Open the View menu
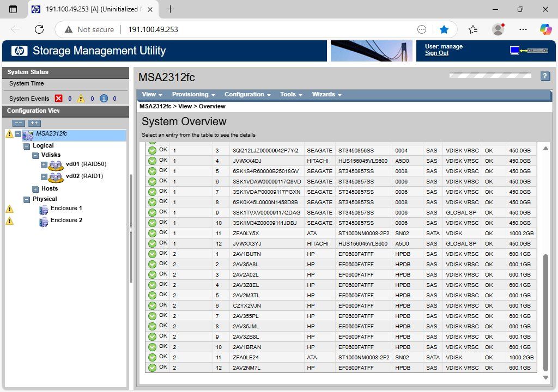 [152, 95]
